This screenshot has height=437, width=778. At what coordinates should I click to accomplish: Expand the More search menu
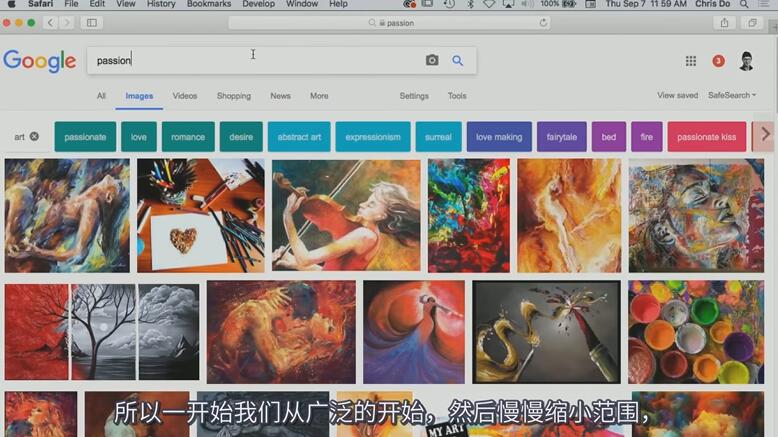pyautogui.click(x=319, y=96)
